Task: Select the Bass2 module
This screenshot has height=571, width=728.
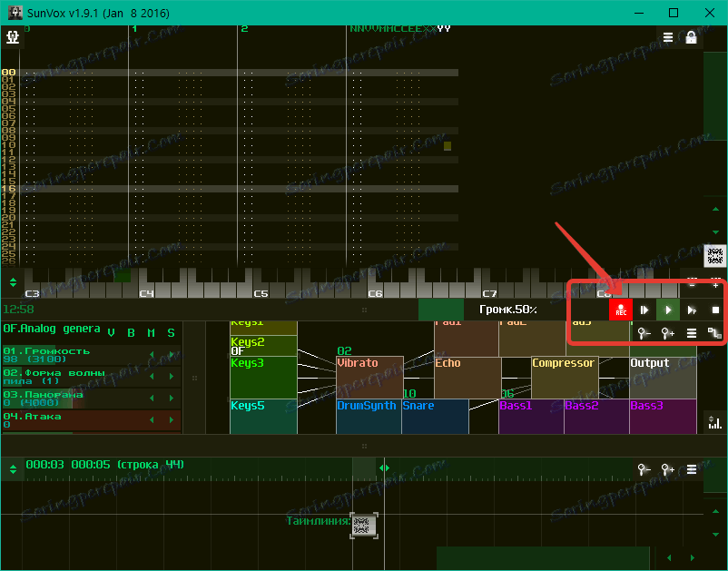Action: click(596, 417)
